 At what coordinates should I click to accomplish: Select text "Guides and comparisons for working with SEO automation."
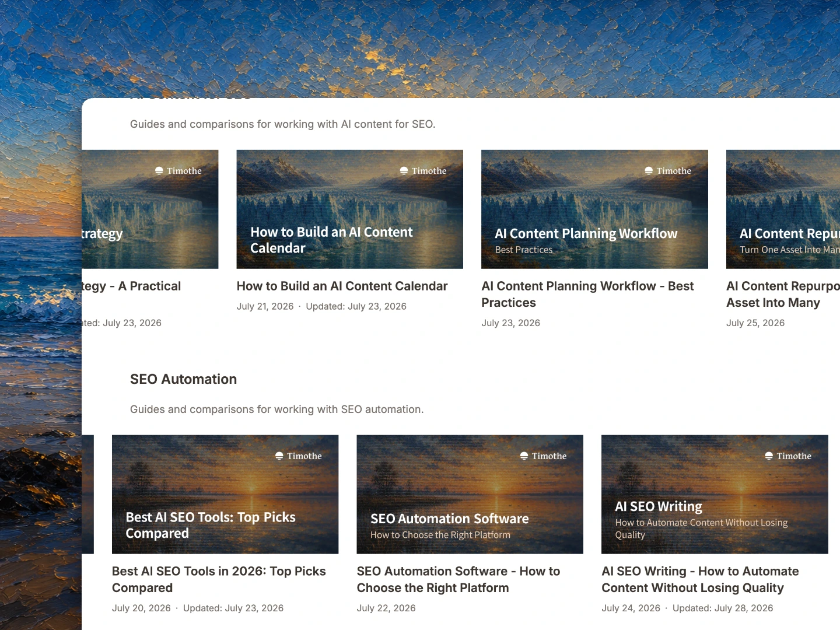coord(276,409)
